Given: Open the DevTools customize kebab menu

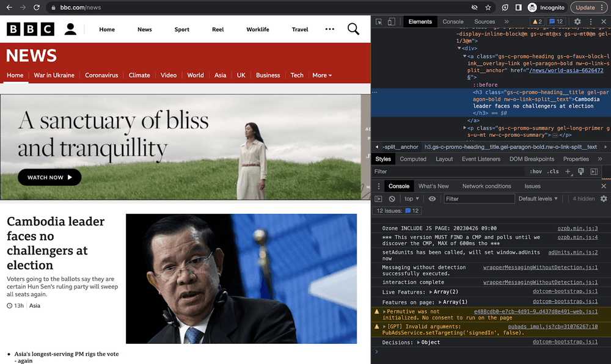Looking at the screenshot, I should (591, 22).
